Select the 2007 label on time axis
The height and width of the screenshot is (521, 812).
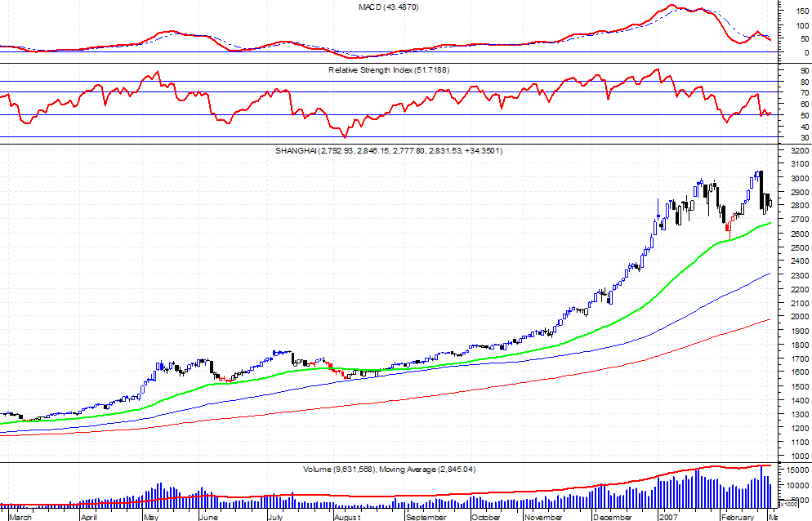coord(668,517)
